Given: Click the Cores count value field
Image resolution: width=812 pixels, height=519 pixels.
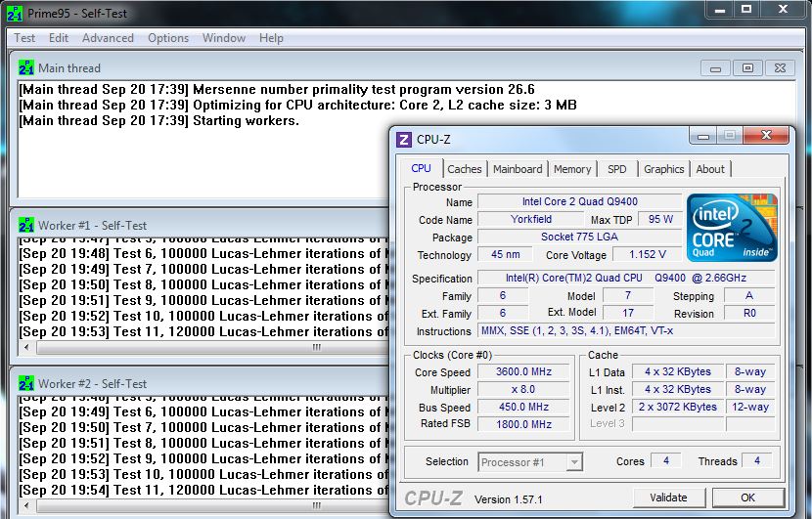Looking at the screenshot, I should coord(666,460).
